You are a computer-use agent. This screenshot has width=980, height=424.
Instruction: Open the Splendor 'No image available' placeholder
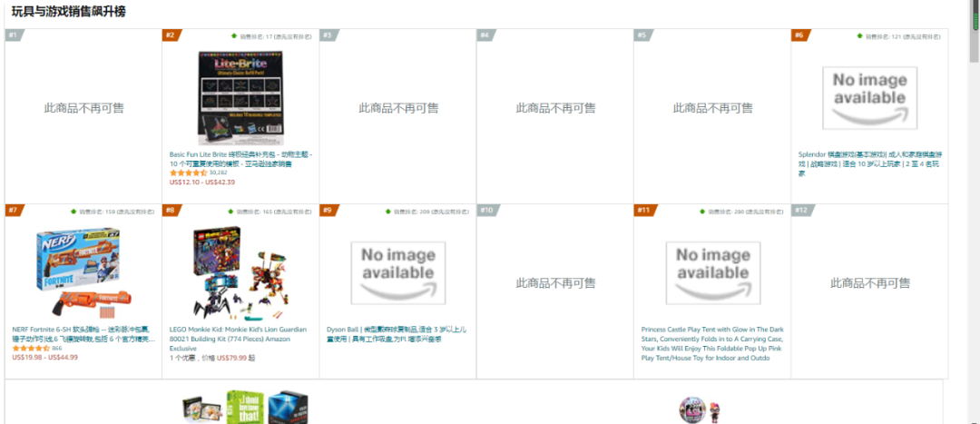869,98
